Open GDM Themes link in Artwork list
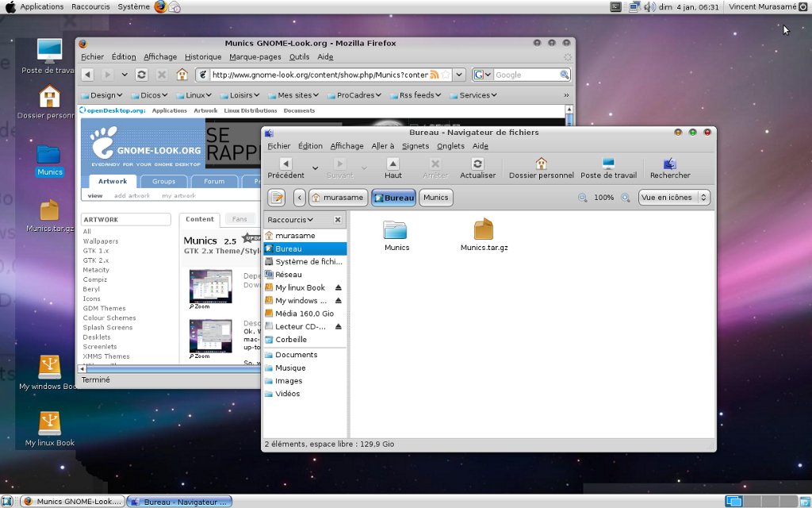 (104, 309)
